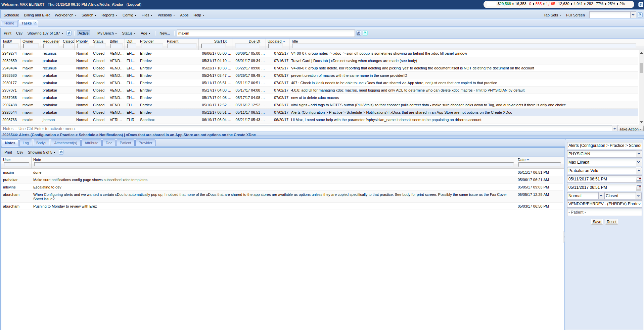
Task: Click the maxim search input field
Action: pyautogui.click(x=265, y=33)
